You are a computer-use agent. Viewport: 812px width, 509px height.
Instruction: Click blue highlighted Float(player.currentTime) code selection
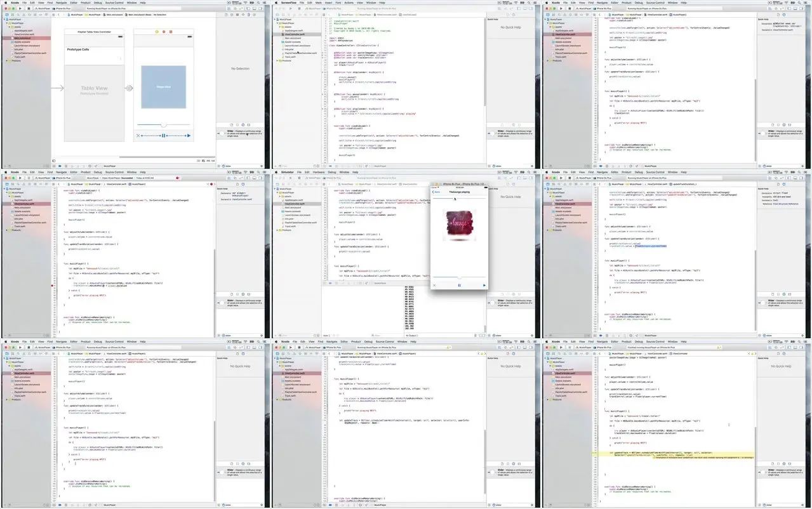pyautogui.click(x=651, y=245)
